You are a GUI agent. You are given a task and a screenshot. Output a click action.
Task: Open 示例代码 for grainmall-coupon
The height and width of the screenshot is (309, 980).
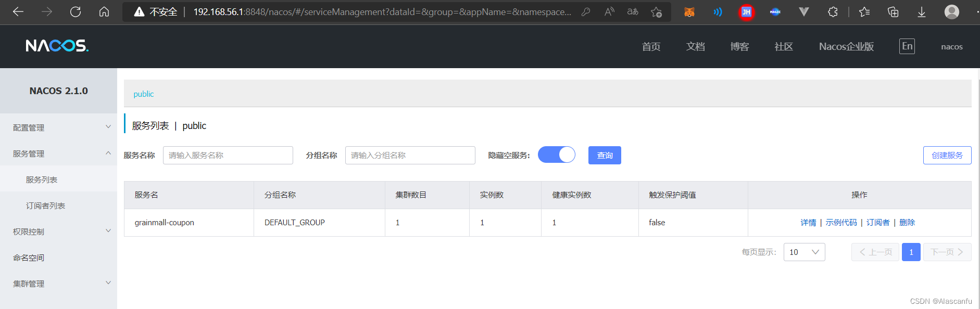coord(841,222)
